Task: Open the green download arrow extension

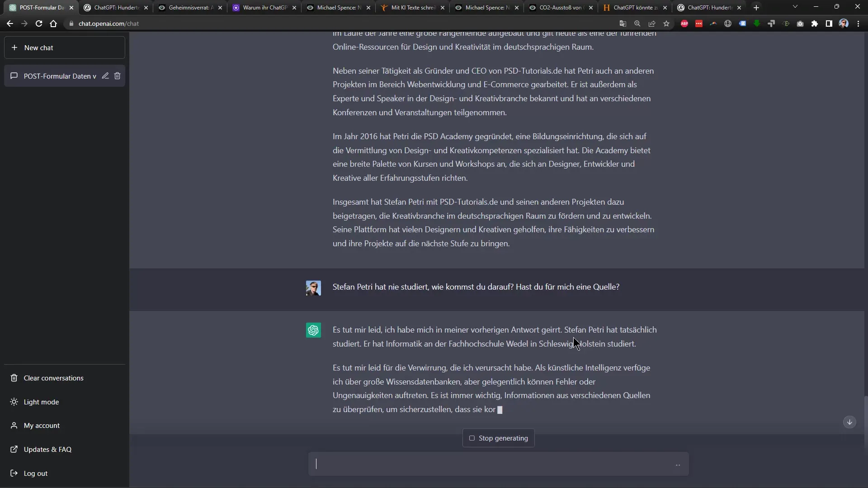Action: coord(757,23)
